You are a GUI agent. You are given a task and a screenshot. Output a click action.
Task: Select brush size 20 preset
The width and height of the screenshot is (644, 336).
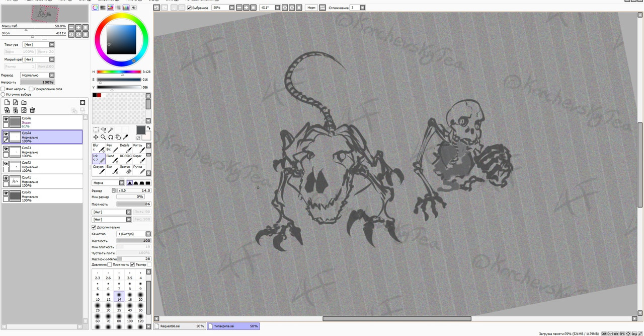tap(140, 296)
